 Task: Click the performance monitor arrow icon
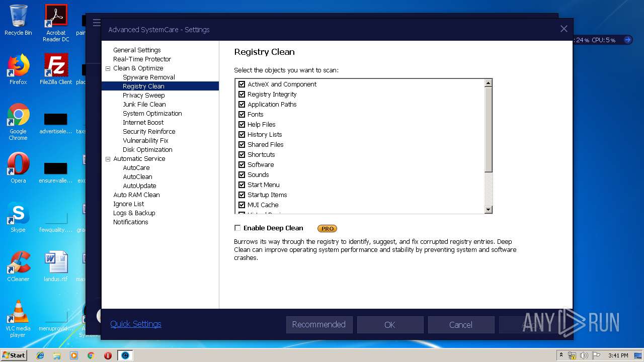click(627, 40)
